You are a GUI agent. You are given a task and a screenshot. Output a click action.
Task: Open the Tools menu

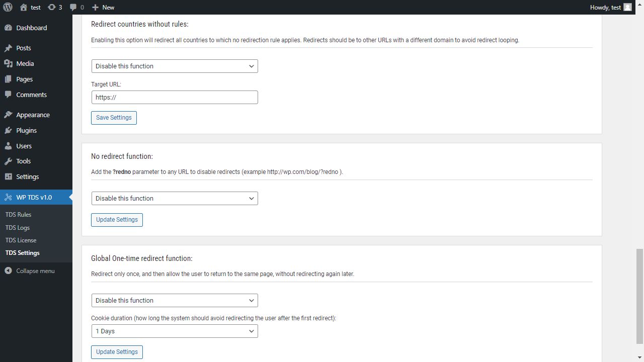pyautogui.click(x=23, y=161)
